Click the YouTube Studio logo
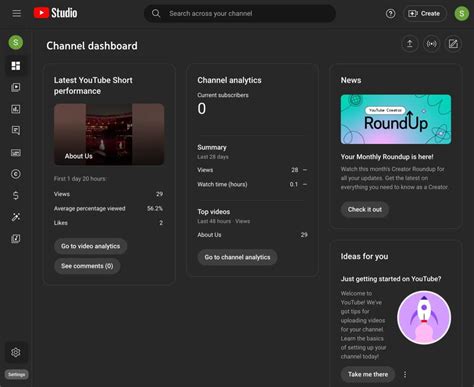This screenshot has width=474, height=387. pyautogui.click(x=55, y=13)
